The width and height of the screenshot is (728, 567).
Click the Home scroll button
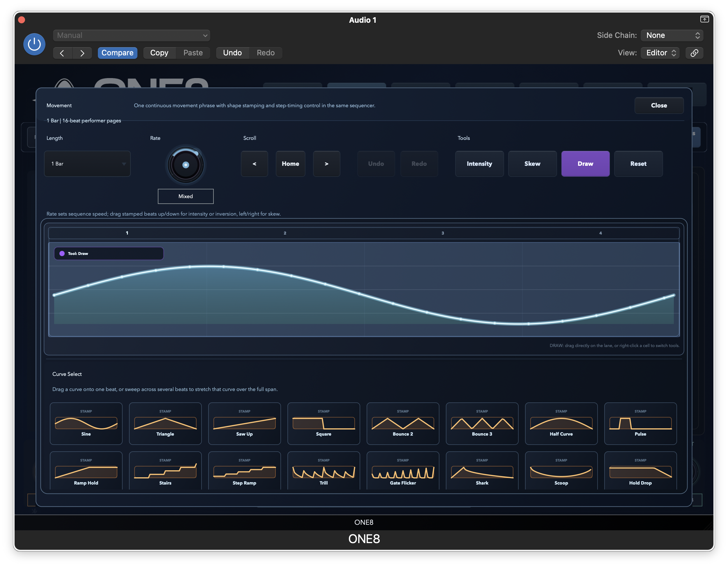[290, 164]
